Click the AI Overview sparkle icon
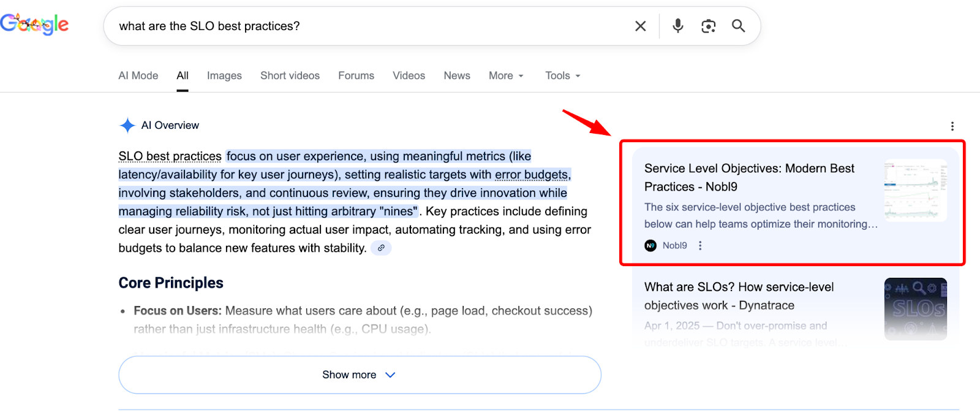980x420 pixels. [127, 126]
